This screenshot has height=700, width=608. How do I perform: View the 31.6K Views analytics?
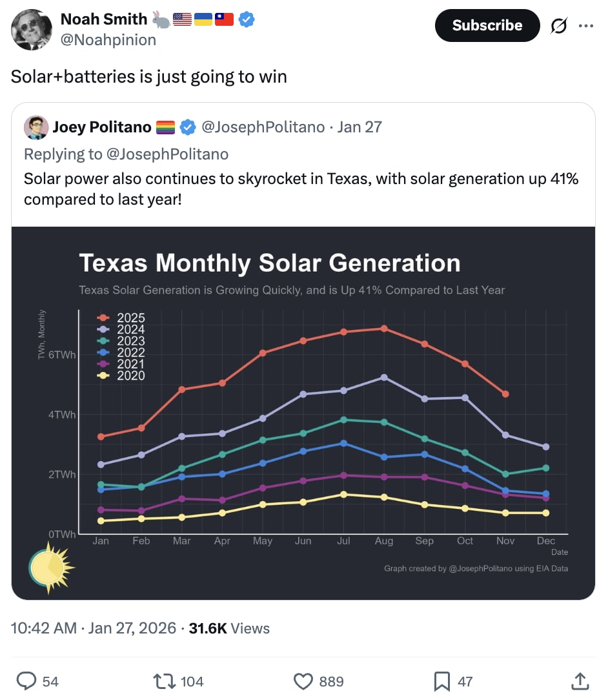tap(229, 628)
